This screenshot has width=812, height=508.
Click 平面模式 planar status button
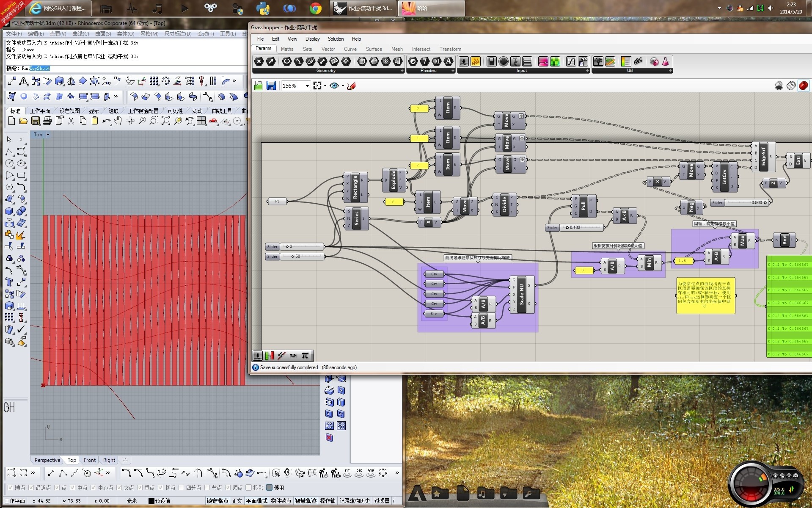pyautogui.click(x=257, y=501)
